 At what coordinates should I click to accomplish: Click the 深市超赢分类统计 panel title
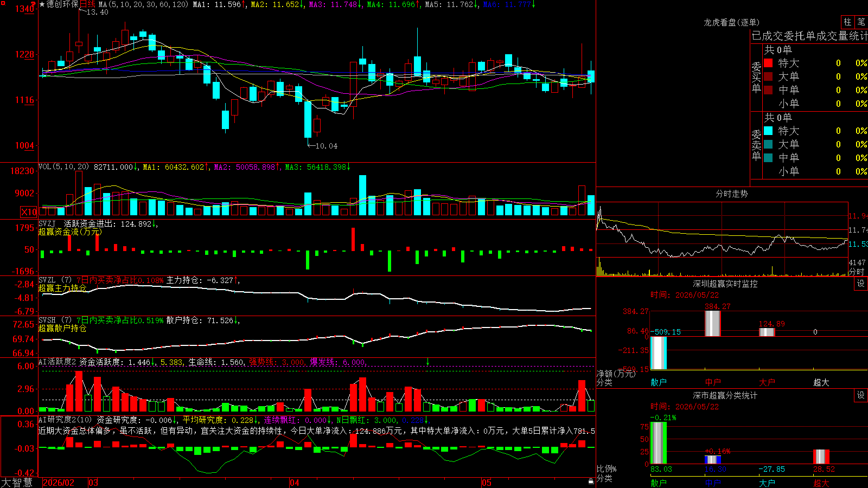(x=725, y=395)
